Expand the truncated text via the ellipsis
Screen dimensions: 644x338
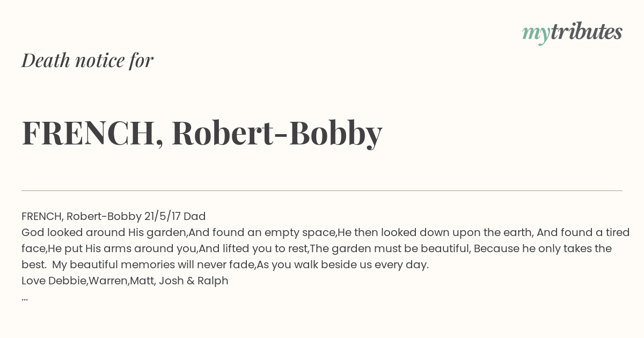pos(25,299)
